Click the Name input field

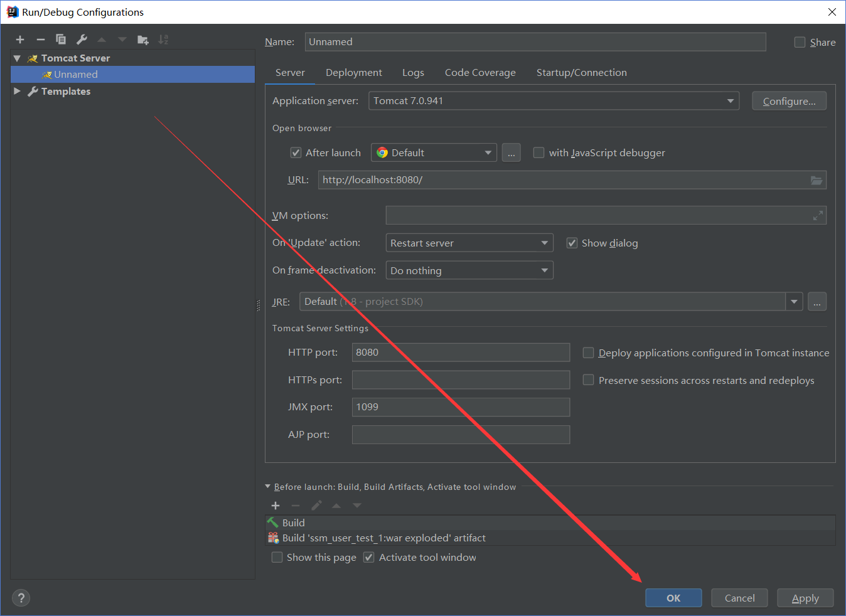pos(535,42)
